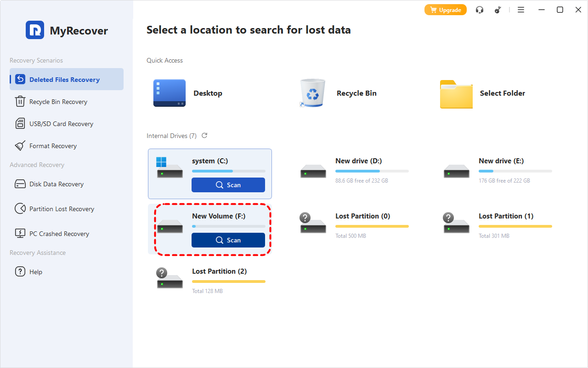Screen dimensions: 588x368
Task: Click the system (C:) drive name
Action: (209, 161)
